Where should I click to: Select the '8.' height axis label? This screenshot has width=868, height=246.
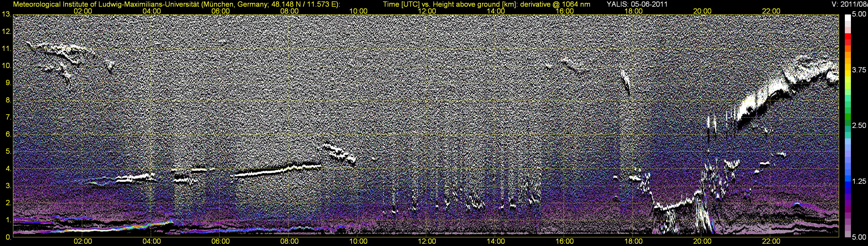click(x=8, y=100)
